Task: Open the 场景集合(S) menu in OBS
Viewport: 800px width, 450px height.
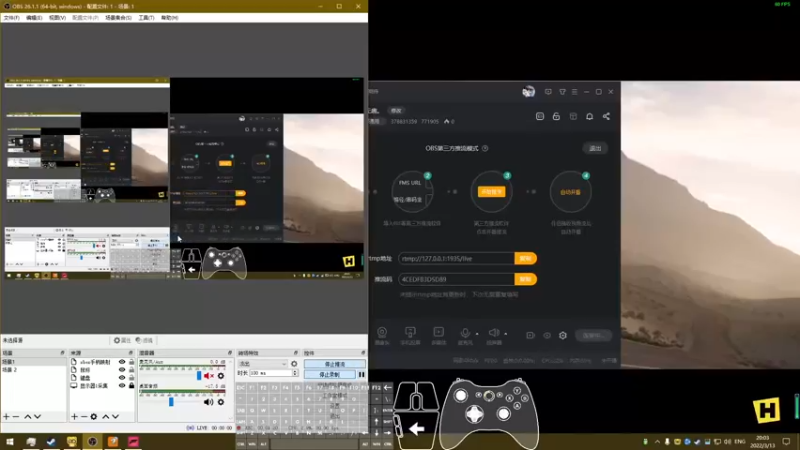Action: [118, 18]
